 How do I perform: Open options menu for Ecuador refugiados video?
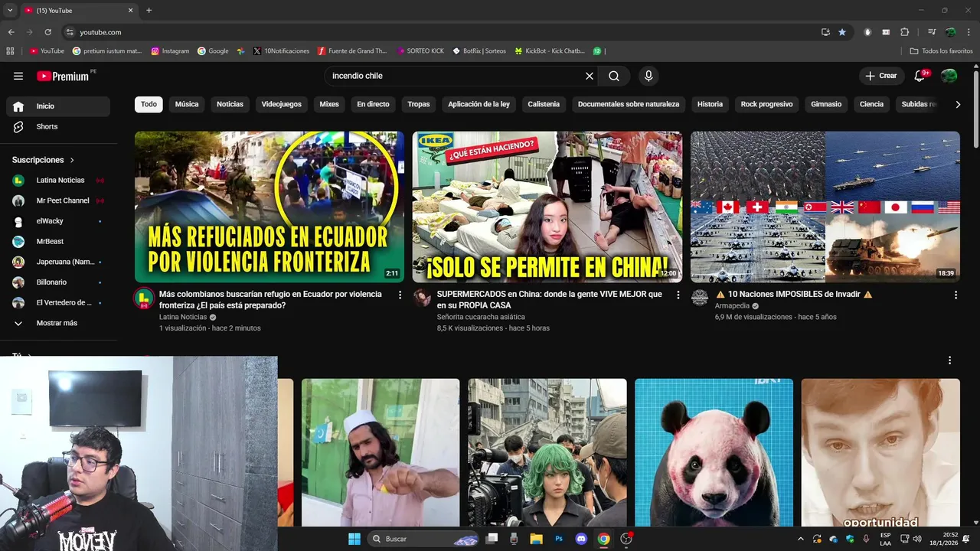point(400,295)
